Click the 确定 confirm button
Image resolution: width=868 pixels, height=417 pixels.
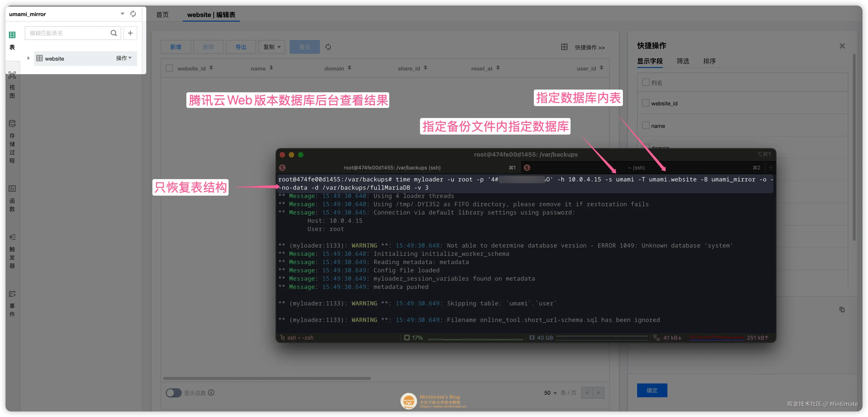click(652, 390)
